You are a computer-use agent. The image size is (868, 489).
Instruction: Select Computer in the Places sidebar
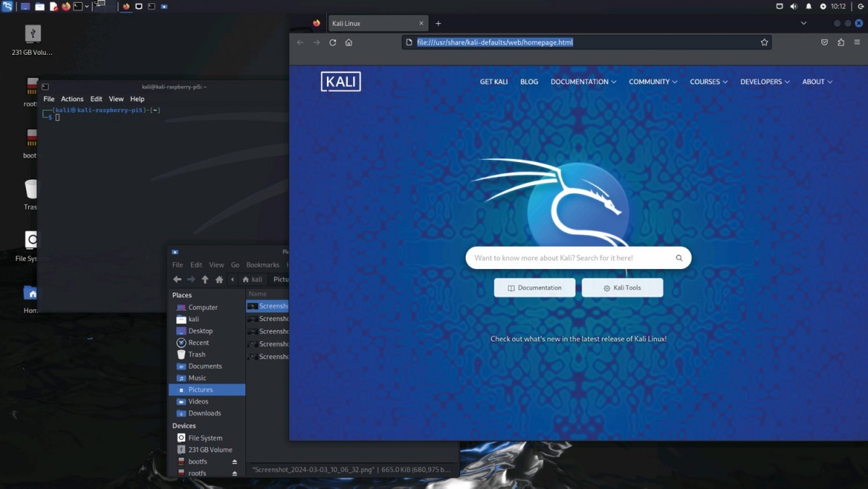[206, 307]
